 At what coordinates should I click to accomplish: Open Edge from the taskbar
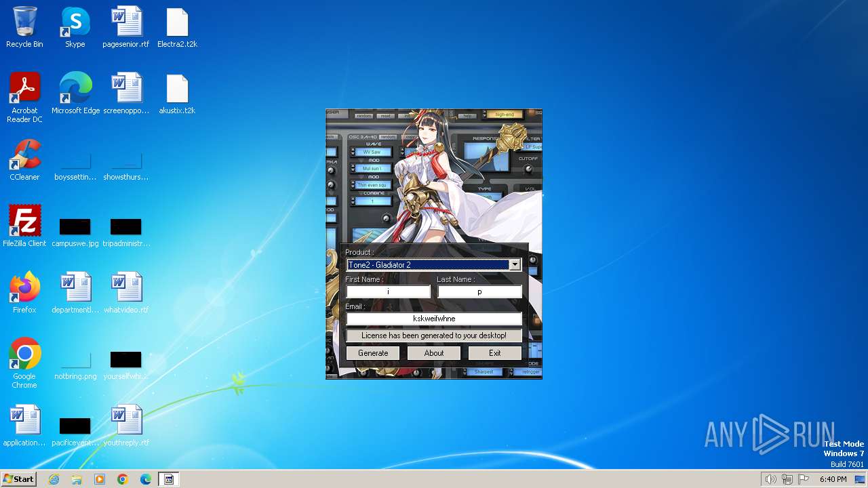[146, 479]
